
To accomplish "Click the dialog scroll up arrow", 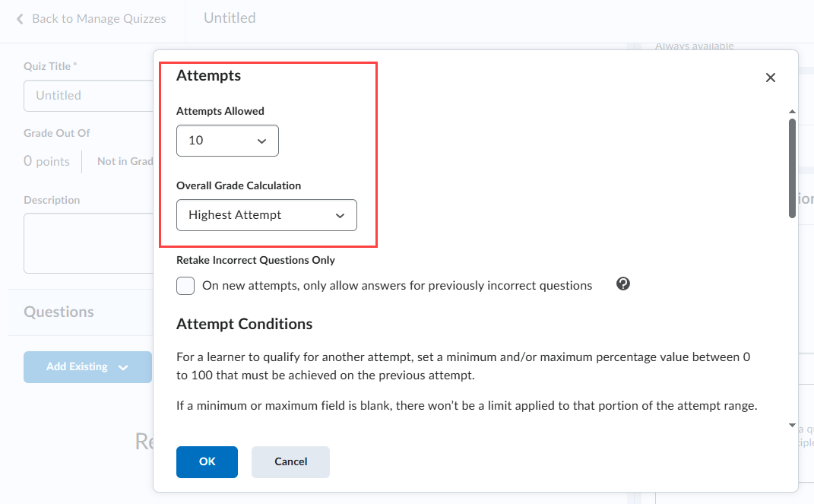I will point(792,111).
